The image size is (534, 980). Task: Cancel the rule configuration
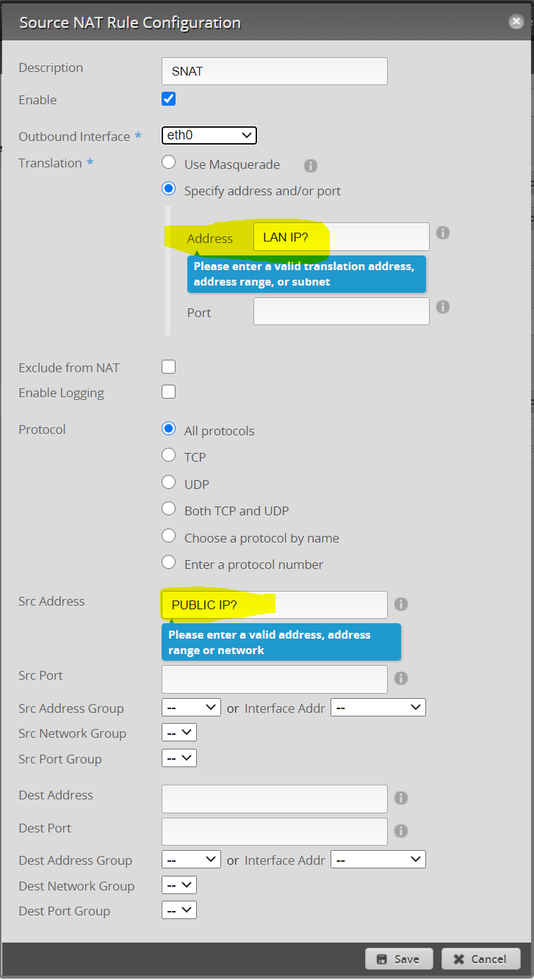coord(480,959)
